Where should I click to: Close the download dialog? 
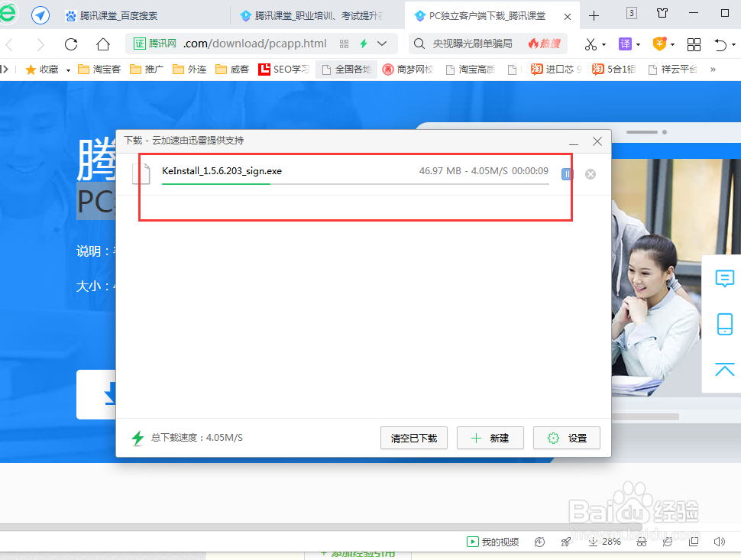(597, 141)
